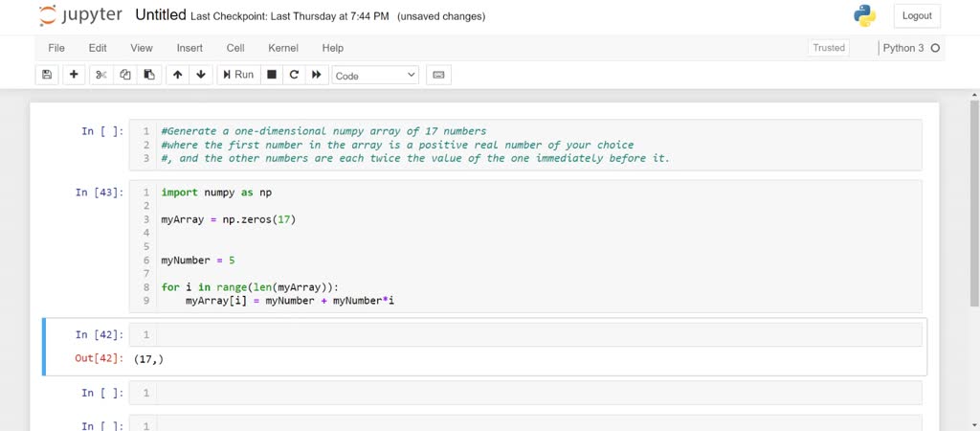Restart kernel and run all icon

(317, 75)
